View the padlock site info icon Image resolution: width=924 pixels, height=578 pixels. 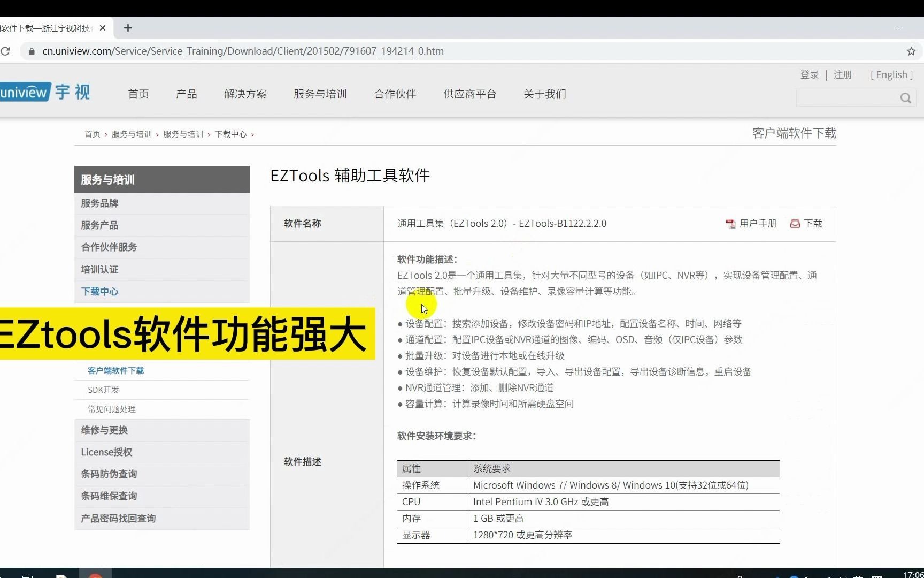(32, 51)
